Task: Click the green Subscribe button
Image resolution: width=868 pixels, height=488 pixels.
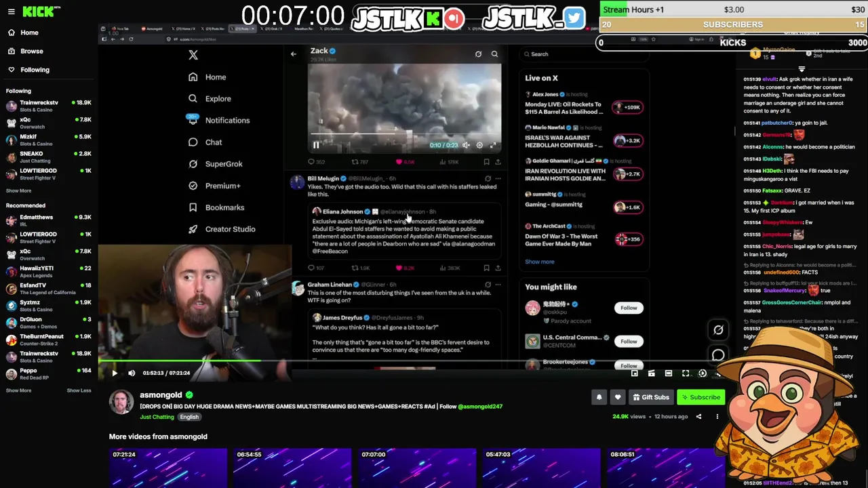Action: (701, 397)
